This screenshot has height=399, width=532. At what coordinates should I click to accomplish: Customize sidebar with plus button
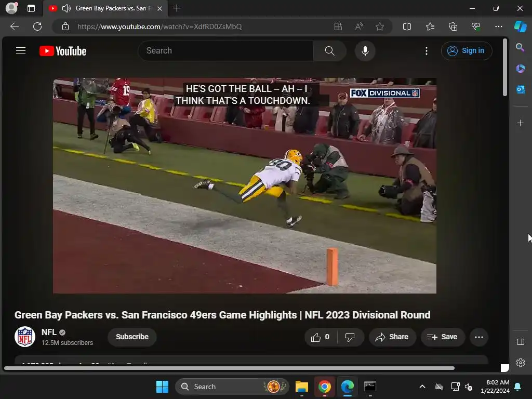(520, 123)
